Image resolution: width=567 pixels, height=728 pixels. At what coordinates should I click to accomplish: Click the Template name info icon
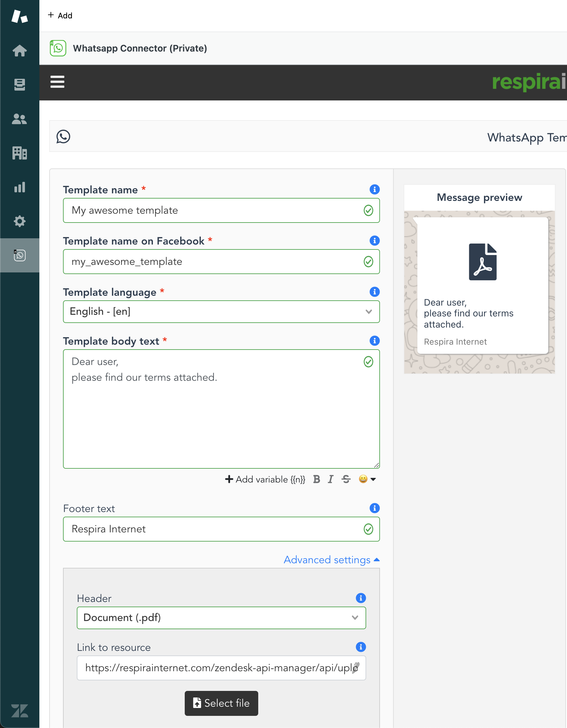[x=374, y=189]
